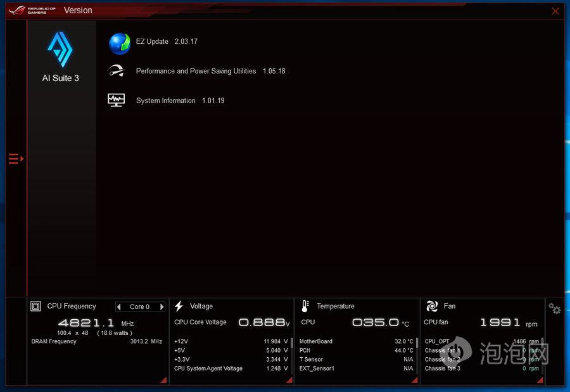This screenshot has height=392, width=570.
Task: Click the EZ Update version entry
Action: click(167, 42)
